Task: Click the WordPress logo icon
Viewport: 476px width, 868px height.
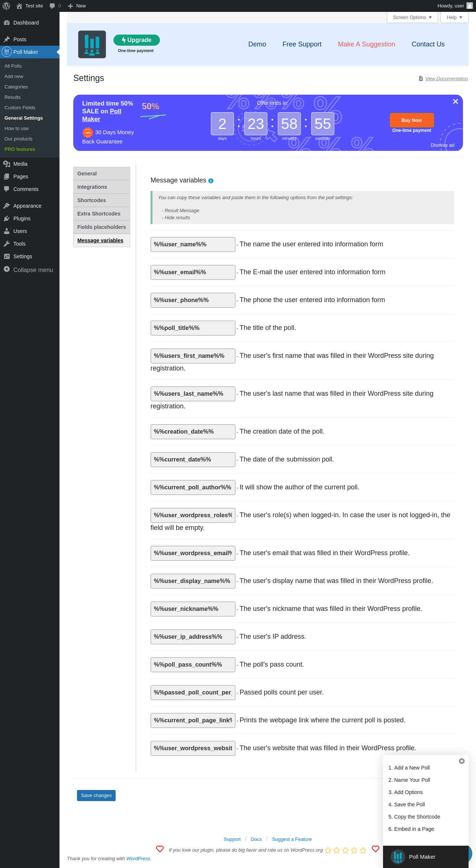Action: 6,6
